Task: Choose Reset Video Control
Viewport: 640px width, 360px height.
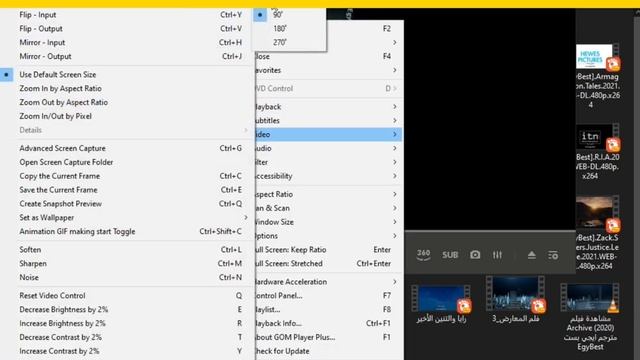Action: pyautogui.click(x=126, y=296)
